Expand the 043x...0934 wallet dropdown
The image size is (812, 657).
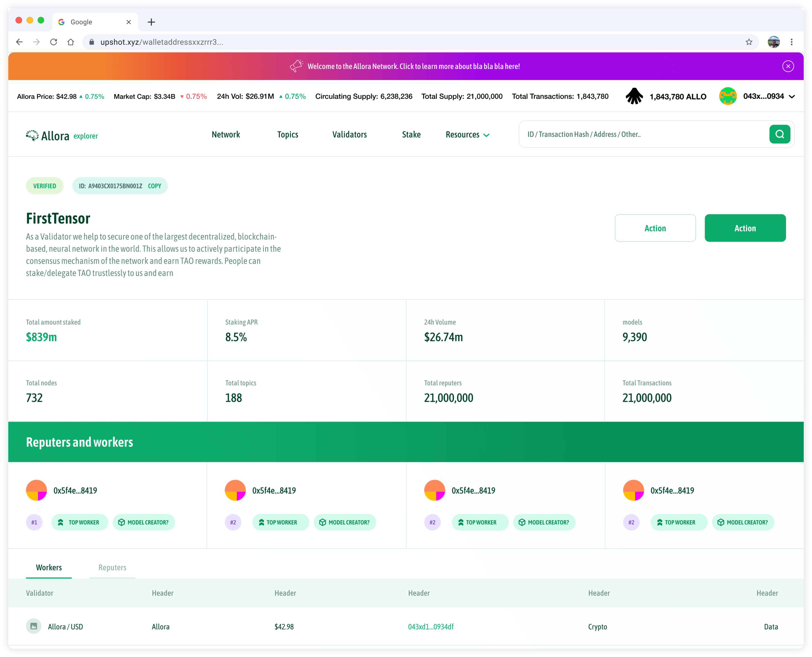(792, 97)
